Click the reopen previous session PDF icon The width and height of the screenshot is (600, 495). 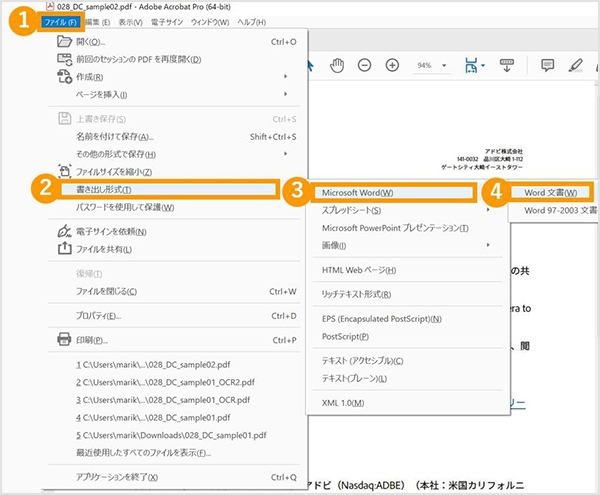pyautogui.click(x=64, y=59)
